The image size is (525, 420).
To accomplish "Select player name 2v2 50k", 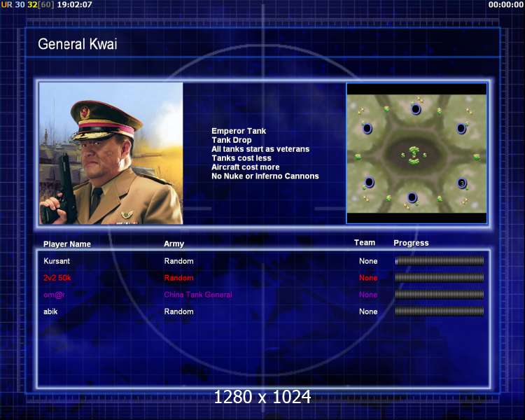I will click(x=57, y=278).
